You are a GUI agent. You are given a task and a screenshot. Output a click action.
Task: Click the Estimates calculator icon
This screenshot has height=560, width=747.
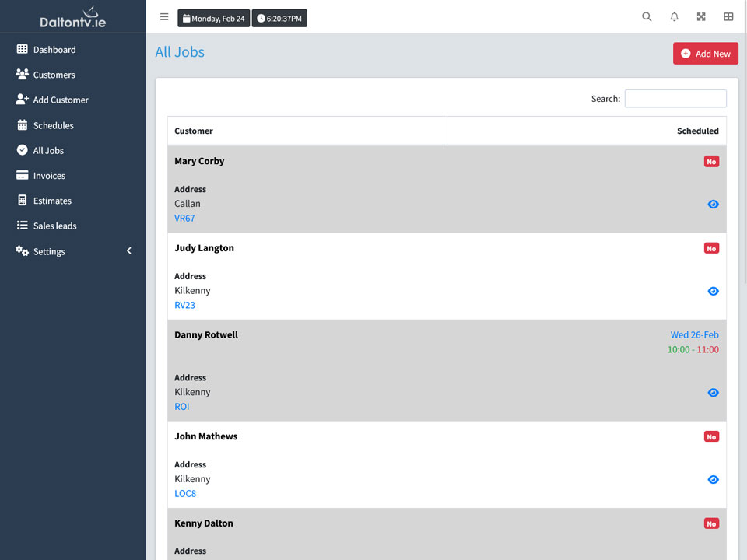click(22, 201)
